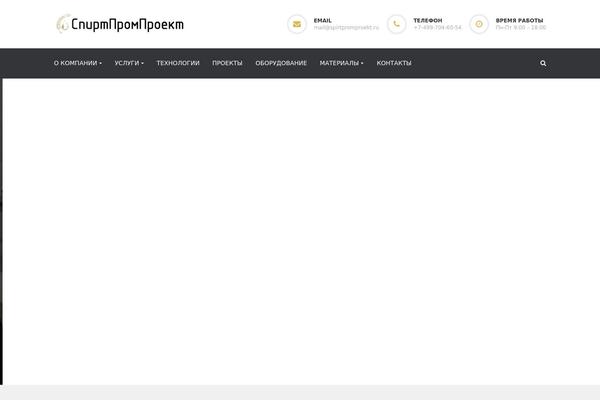Click the ВРЕМЯ РАБОТЫ heading text
This screenshot has height=400, width=600.
(519, 20)
